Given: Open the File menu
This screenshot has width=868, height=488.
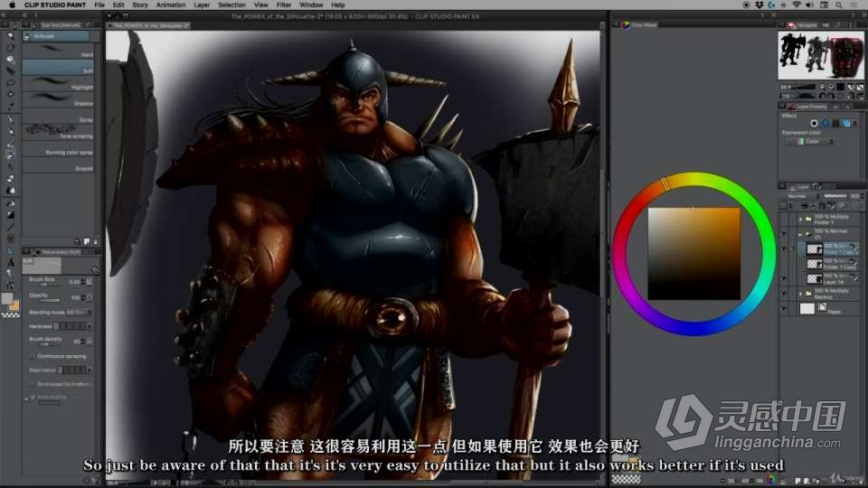Looking at the screenshot, I should 99,5.
